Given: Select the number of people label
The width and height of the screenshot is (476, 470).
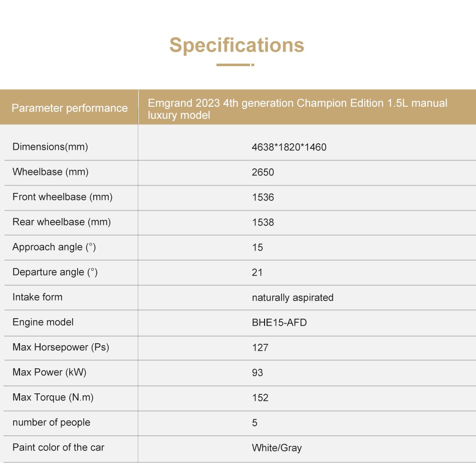Looking at the screenshot, I should pos(51,422).
